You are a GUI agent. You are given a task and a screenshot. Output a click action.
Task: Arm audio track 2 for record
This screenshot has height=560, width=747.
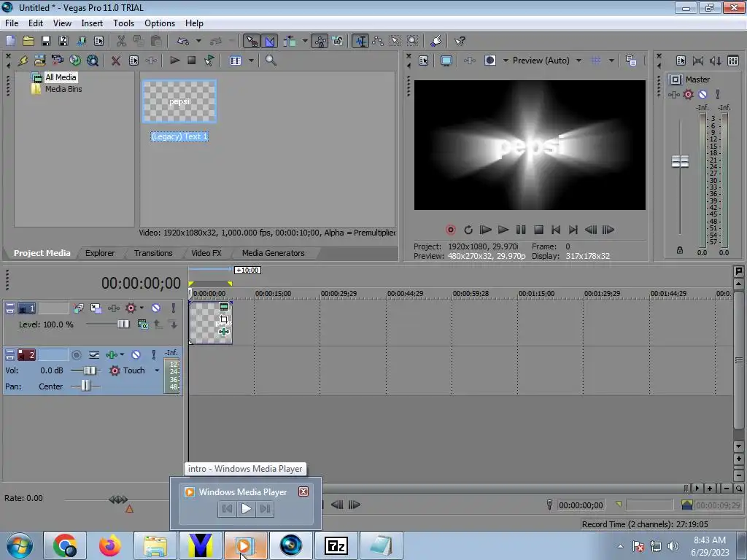click(x=76, y=355)
